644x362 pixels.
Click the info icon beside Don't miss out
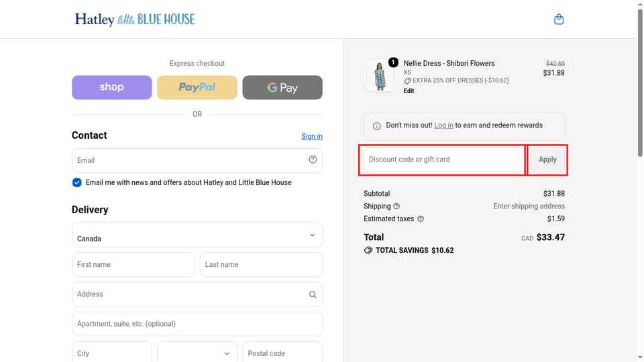[x=376, y=126]
